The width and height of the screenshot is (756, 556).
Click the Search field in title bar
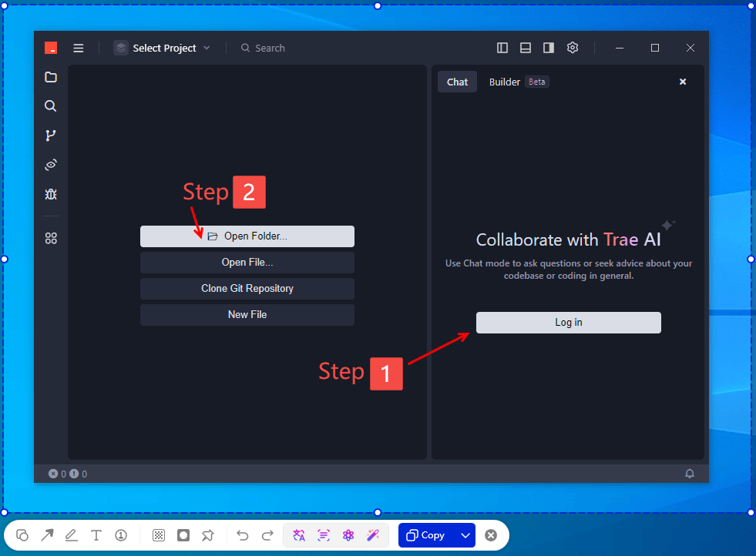coord(263,48)
